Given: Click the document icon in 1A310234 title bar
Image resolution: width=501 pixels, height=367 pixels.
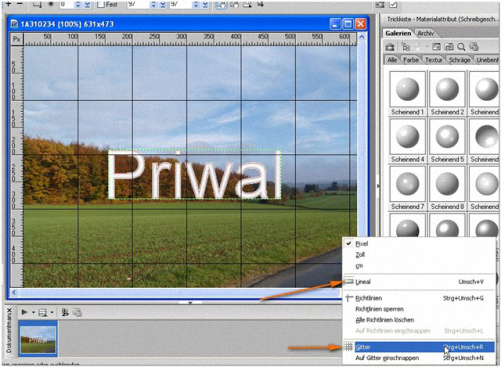Looking at the screenshot, I should tap(14, 24).
